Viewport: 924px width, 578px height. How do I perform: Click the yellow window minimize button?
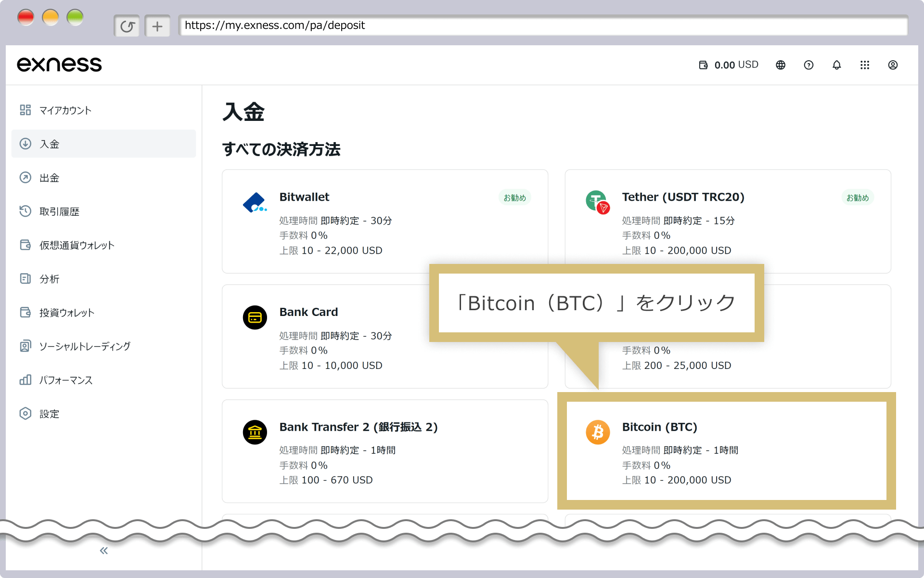[x=51, y=17]
